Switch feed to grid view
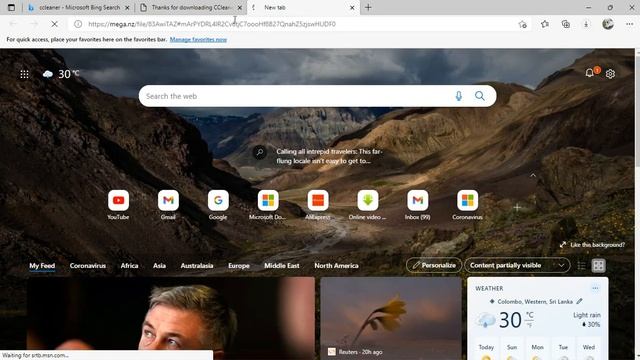This screenshot has width=640, height=360. coord(598,266)
